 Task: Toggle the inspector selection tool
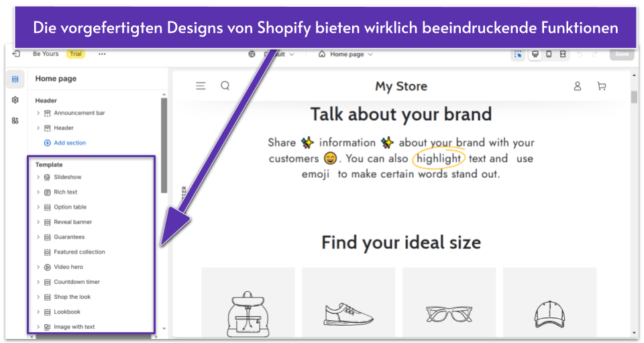[x=518, y=54]
